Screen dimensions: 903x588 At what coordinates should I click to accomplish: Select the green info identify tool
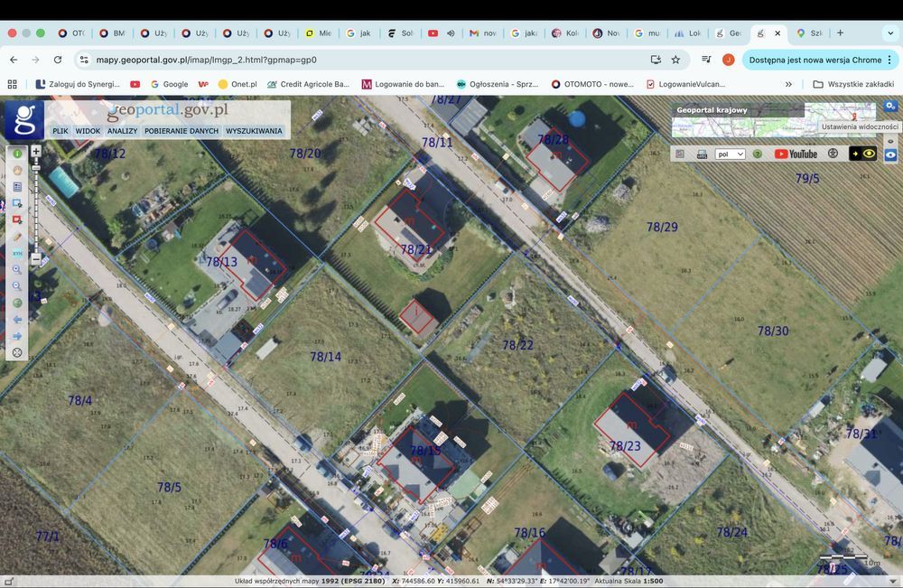(x=17, y=154)
